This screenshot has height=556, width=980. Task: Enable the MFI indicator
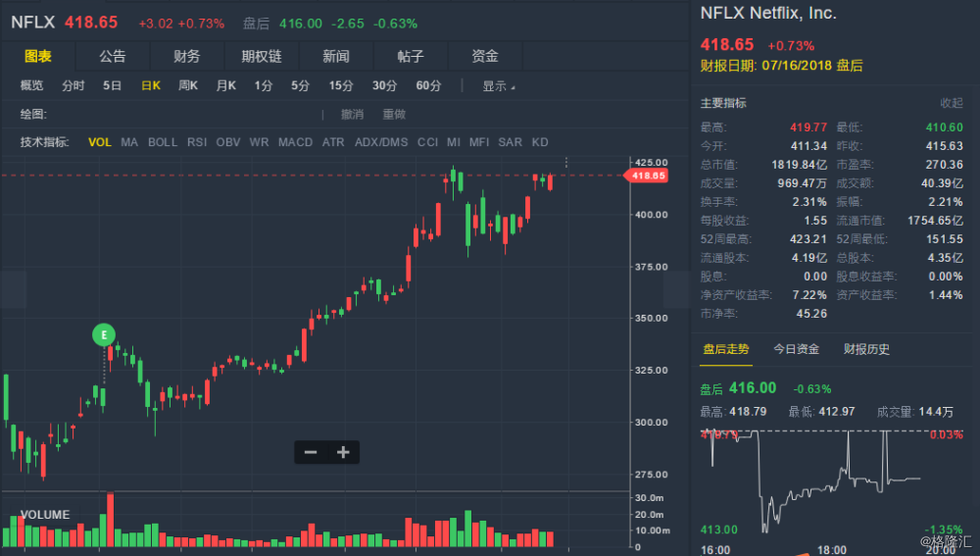point(479,142)
